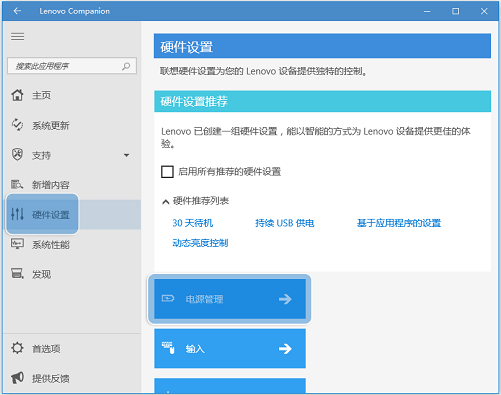This screenshot has height=395, width=501.
Task: Collapse the 硬件推荐列表 section
Action: tap(165, 202)
